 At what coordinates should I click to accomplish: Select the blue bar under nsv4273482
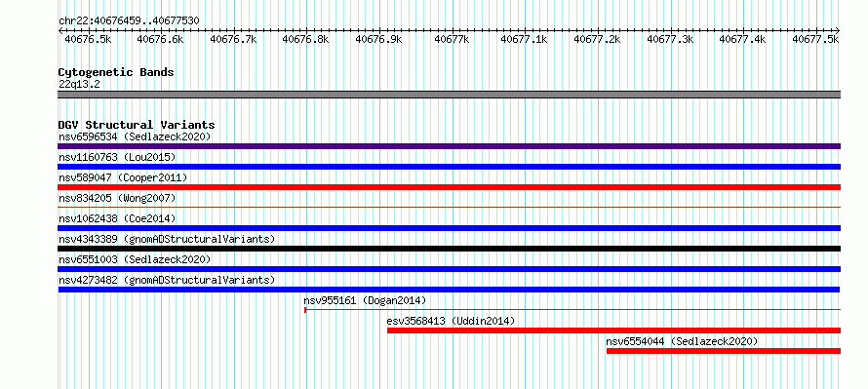tap(449, 290)
